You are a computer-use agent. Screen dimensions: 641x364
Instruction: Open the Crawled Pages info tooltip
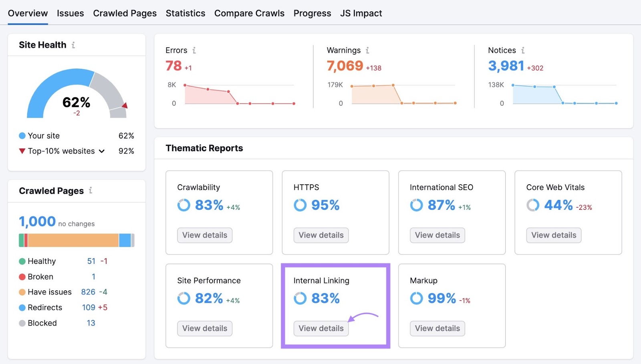[91, 191]
